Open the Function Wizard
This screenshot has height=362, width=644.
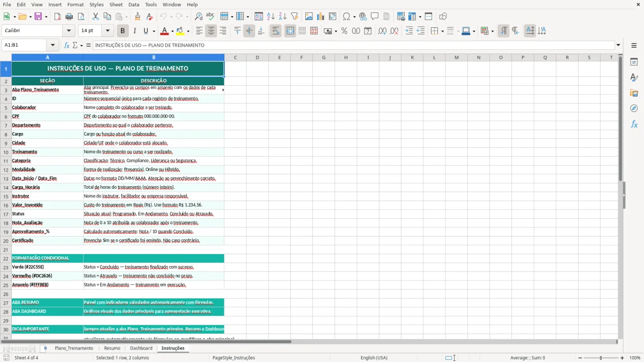click(x=67, y=45)
